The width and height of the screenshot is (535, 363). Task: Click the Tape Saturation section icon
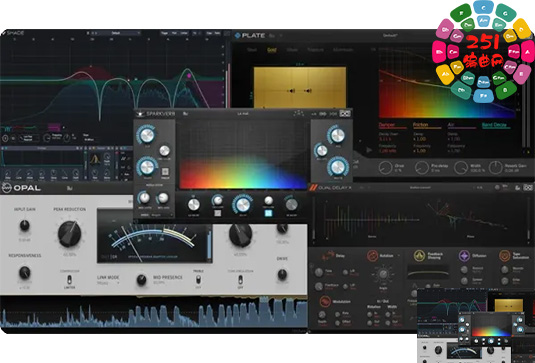pos(505,256)
